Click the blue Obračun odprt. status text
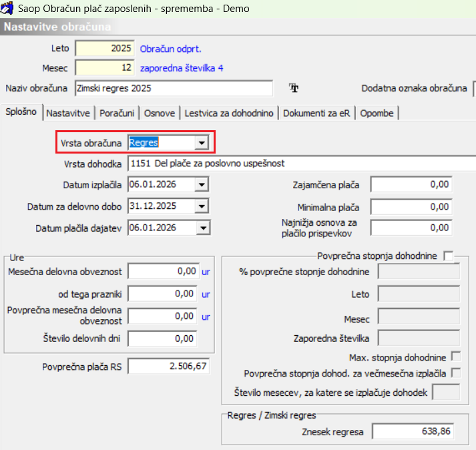The height and width of the screenshot is (450, 476). (x=171, y=49)
